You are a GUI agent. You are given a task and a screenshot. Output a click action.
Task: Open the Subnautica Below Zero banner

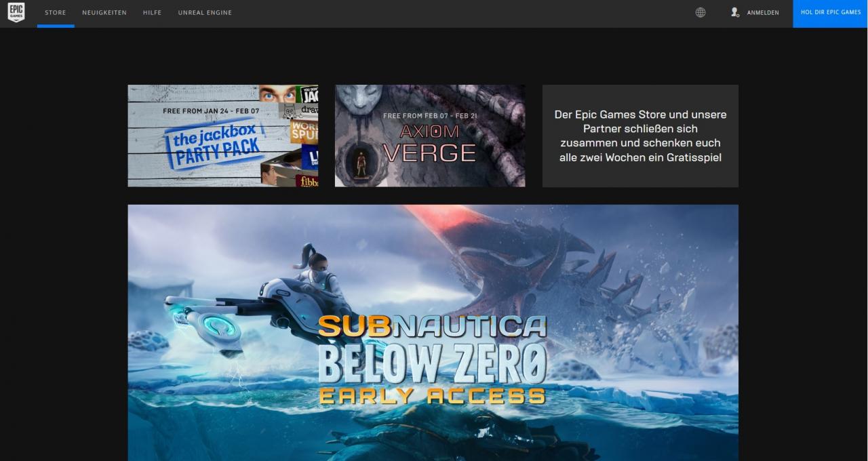433,333
